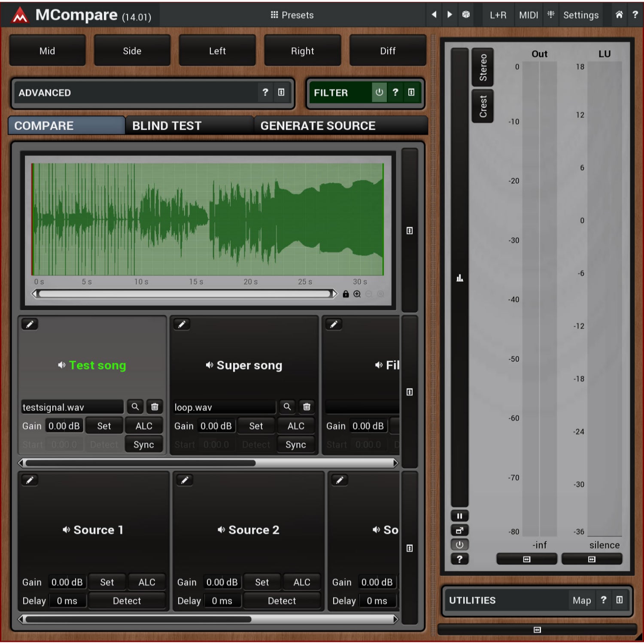Image resolution: width=644 pixels, height=644 pixels.
Task: Click the waveform zoom-in magnifier icon
Action: coord(357,294)
